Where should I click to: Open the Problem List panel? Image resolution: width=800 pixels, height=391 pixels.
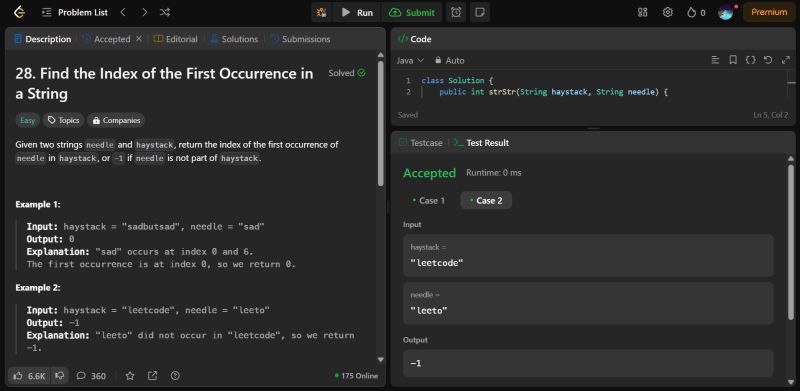tap(75, 12)
